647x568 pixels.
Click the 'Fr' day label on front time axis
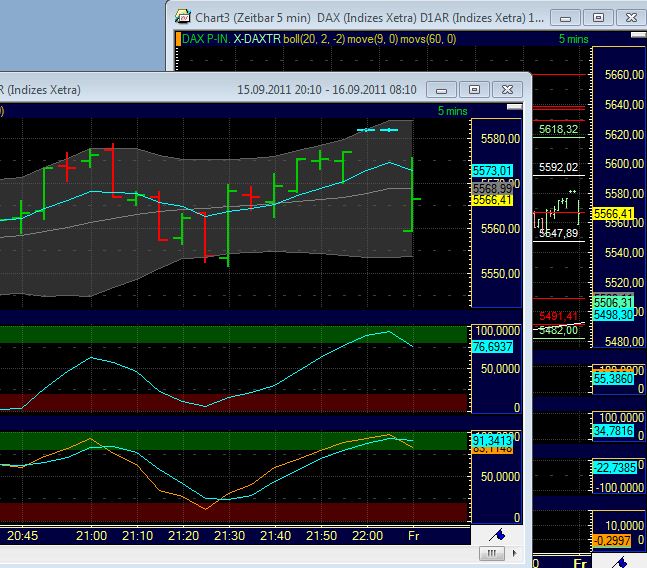(413, 535)
